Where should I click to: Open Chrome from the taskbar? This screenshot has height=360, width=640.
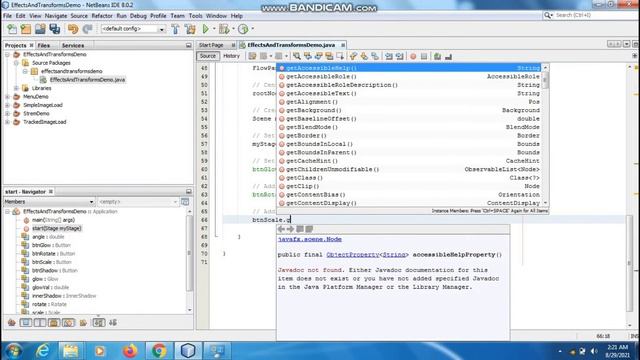(159, 351)
